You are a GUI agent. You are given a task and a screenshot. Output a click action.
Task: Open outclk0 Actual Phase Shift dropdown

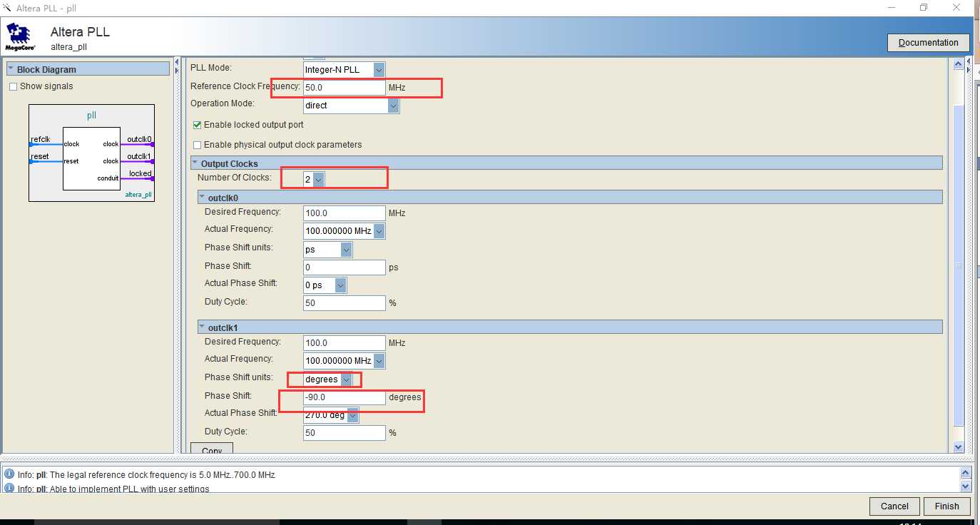tap(340, 285)
